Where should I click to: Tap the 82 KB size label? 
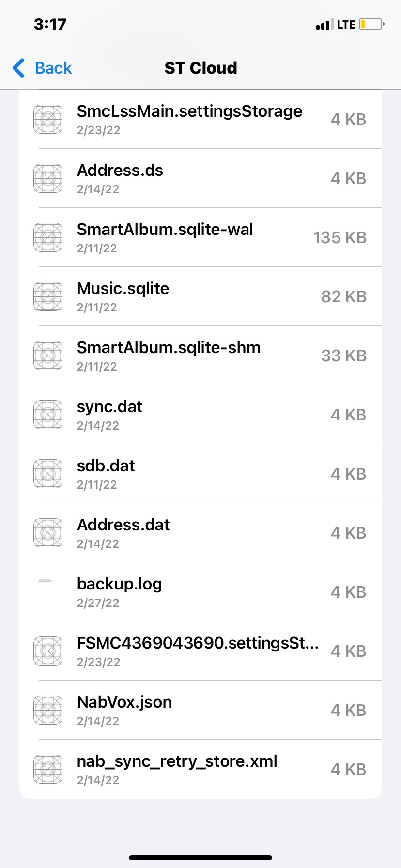click(344, 296)
